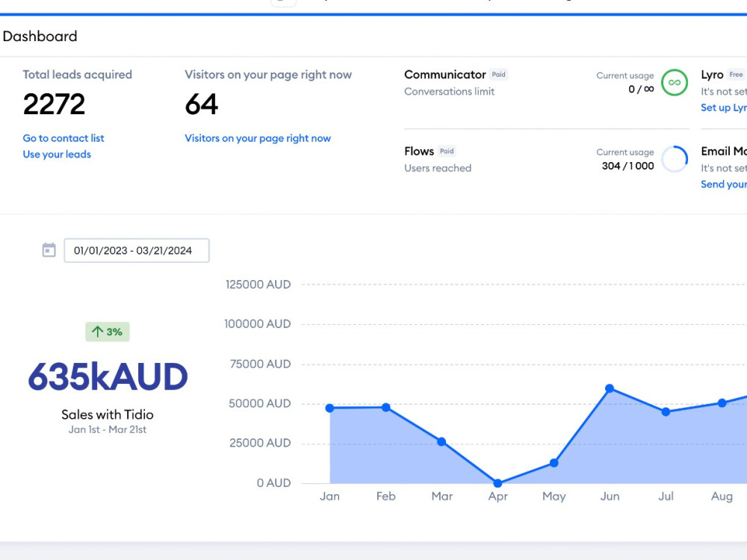This screenshot has height=560, width=747.
Task: Click the May month axis label
Action: pyautogui.click(x=554, y=497)
